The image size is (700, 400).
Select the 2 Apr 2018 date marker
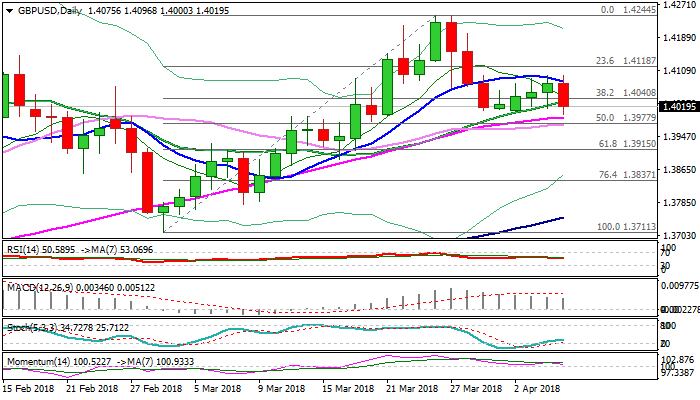(x=538, y=388)
